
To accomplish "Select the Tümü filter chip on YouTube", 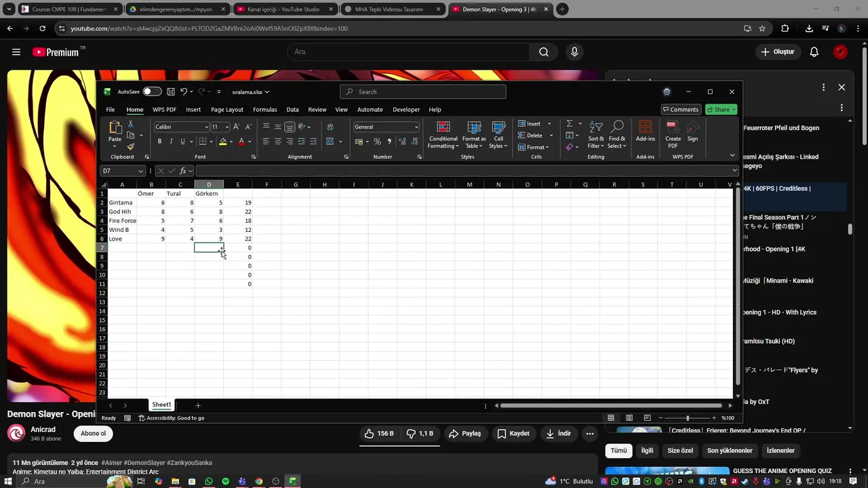I will 618,451.
